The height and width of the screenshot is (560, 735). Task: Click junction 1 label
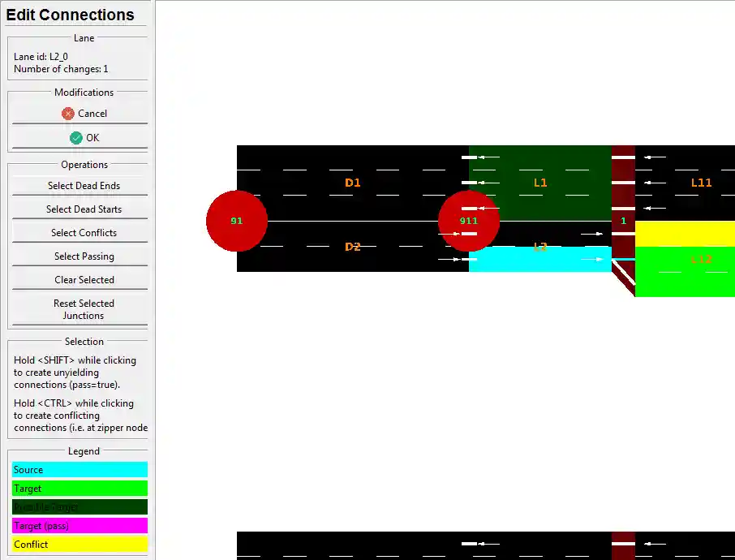(x=623, y=221)
